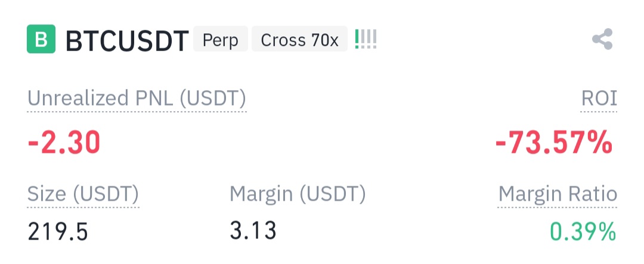Tap the Perp contract type tag
This screenshot has height=264, width=644.
pyautogui.click(x=221, y=39)
